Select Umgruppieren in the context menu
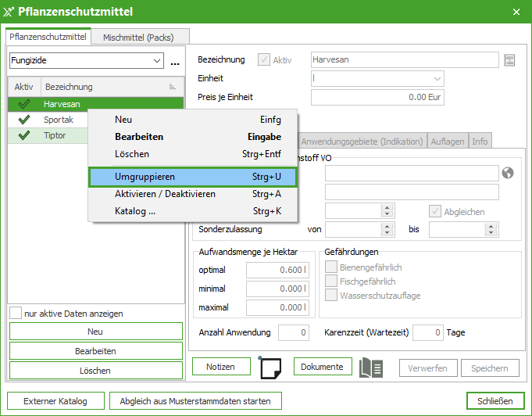Screen dimensions: 532x416 [x=193, y=177]
